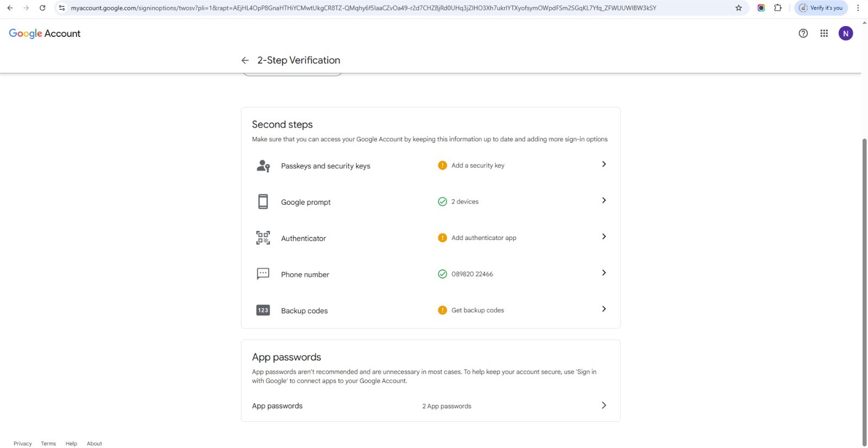868x448 pixels.
Task: Click the Verify it's you chip
Action: tap(821, 8)
